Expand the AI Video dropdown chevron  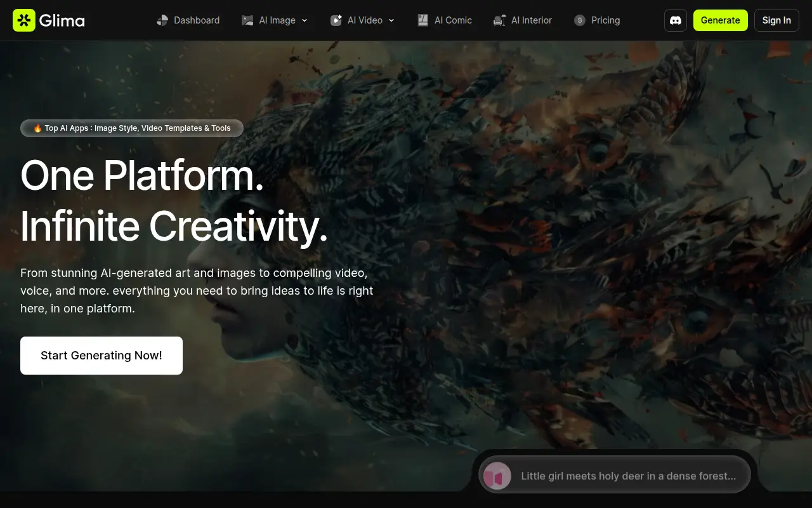click(391, 20)
